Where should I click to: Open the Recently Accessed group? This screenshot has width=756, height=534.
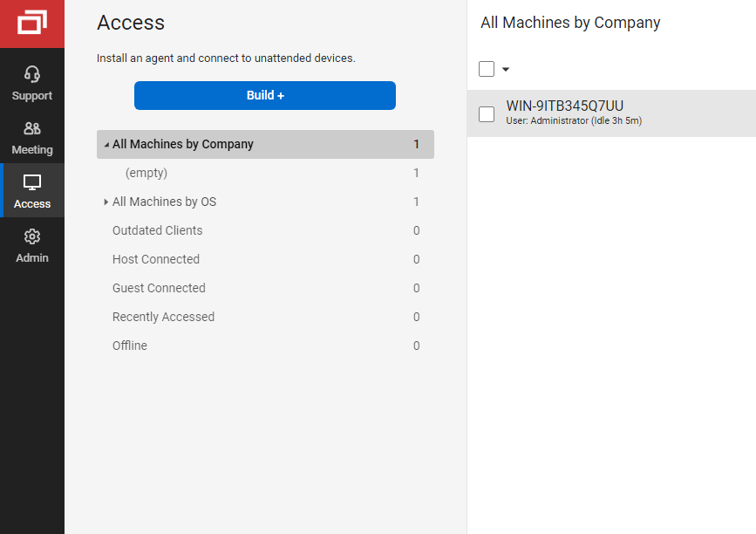pos(163,317)
